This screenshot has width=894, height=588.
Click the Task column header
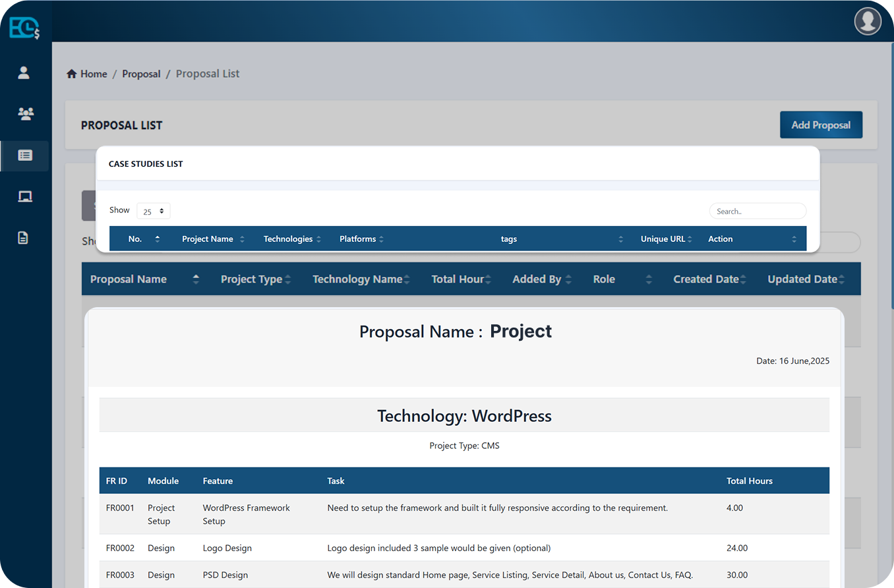336,481
